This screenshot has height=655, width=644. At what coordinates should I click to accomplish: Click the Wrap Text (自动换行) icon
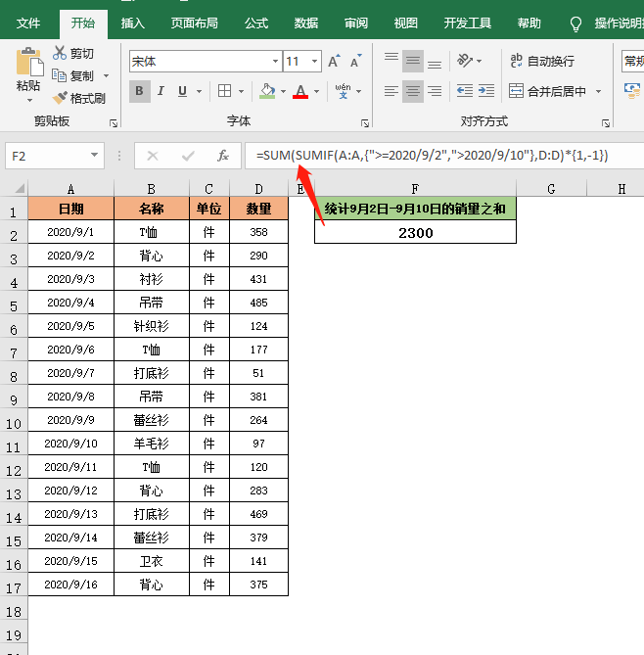(516, 61)
